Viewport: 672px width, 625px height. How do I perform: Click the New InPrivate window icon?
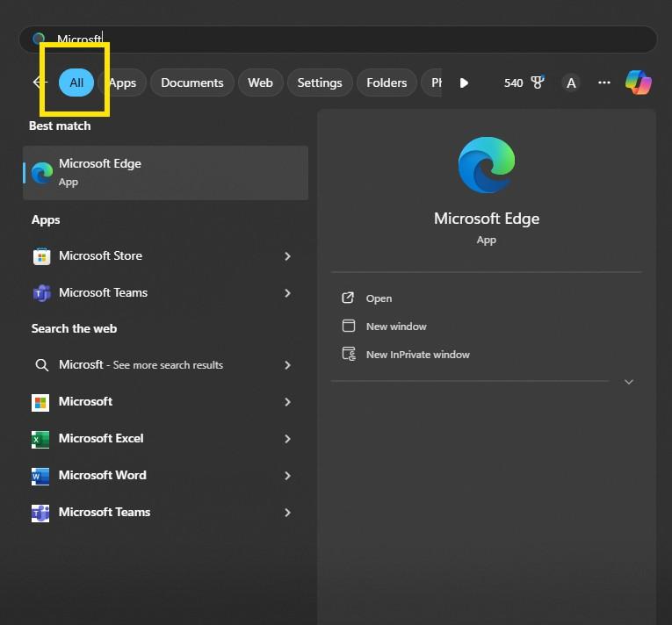click(x=349, y=354)
